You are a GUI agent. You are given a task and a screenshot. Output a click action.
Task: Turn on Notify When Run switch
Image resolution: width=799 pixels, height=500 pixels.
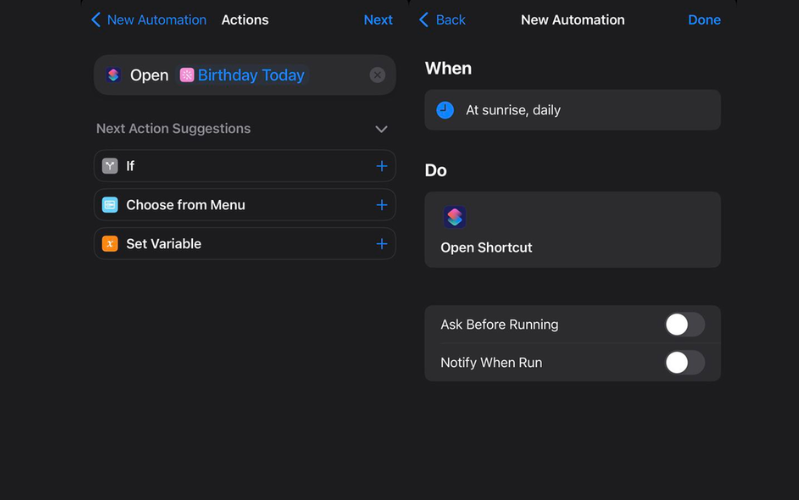click(684, 362)
